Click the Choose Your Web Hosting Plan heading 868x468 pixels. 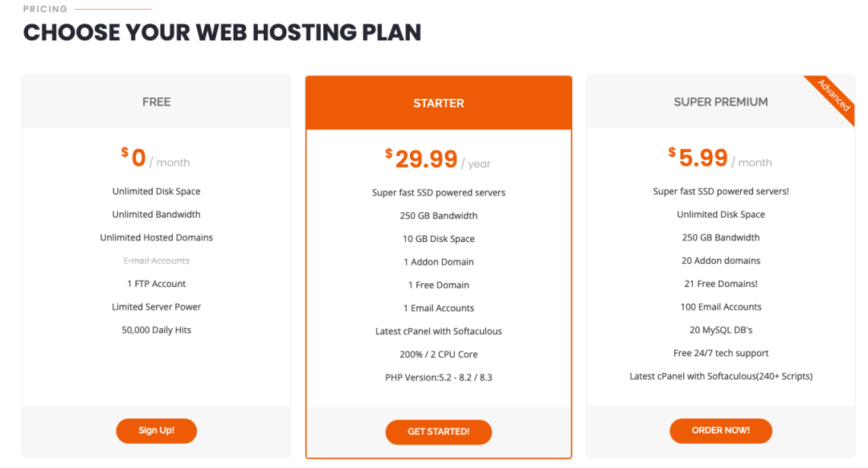coord(222,32)
